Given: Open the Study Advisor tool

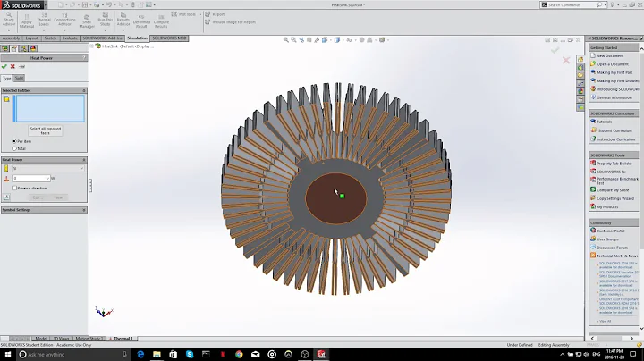Looking at the screenshot, I should click(9, 19).
